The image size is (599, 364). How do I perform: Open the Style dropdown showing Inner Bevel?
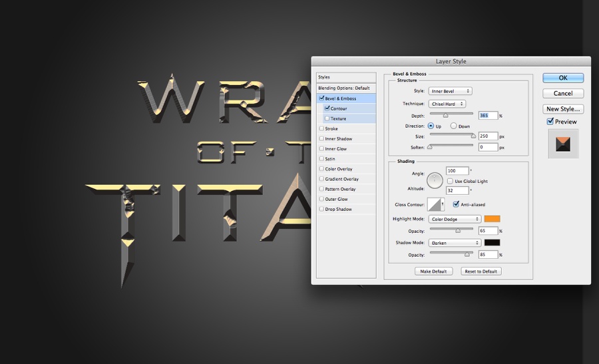coord(451,91)
